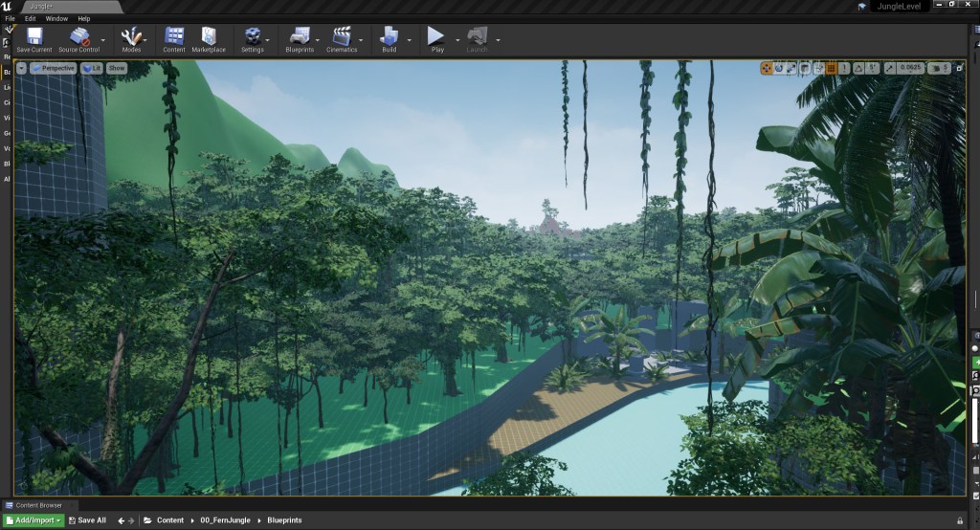Select the scale gizmo tool in viewport

791,68
